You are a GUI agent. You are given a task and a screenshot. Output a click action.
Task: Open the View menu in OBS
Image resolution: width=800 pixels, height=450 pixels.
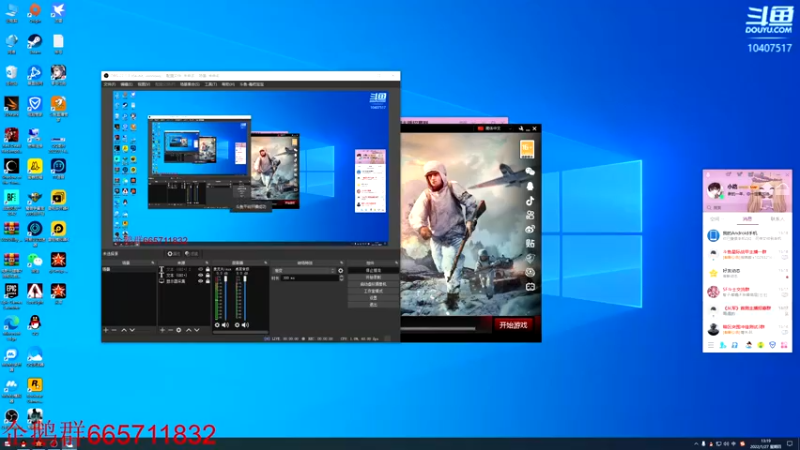(x=144, y=84)
